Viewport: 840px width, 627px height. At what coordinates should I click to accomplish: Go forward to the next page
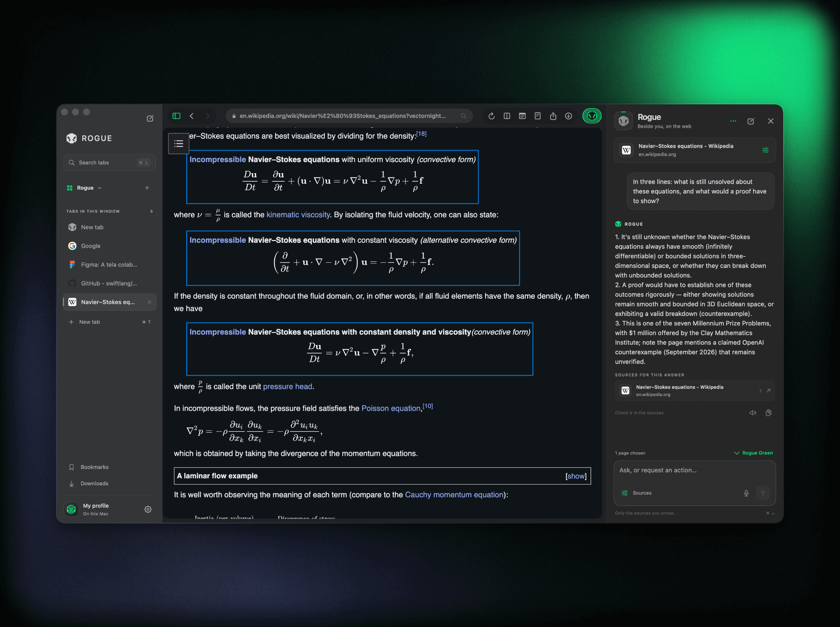tap(207, 116)
